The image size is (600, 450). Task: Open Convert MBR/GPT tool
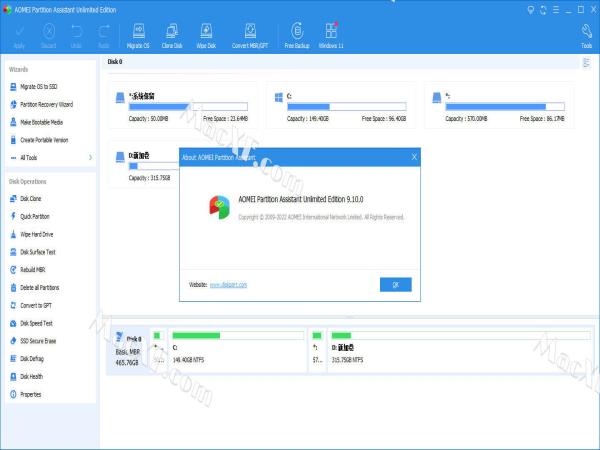pos(250,37)
